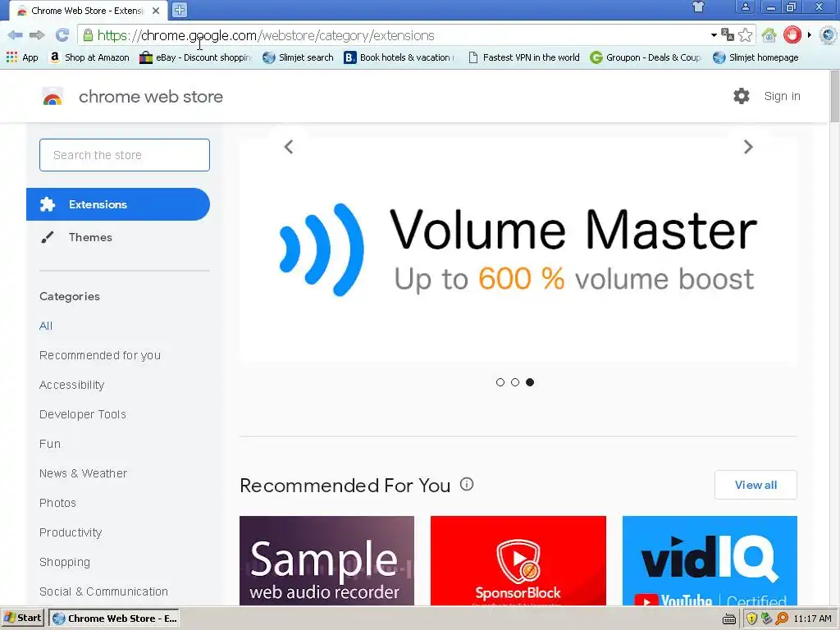Open News & Weather category
840x630 pixels.
[x=83, y=473]
